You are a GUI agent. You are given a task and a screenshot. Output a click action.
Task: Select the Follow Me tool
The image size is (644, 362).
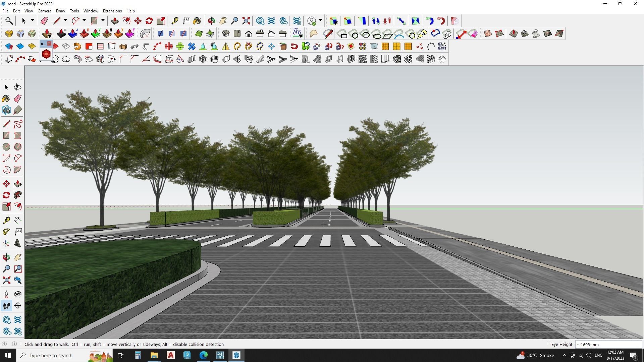pos(18,195)
